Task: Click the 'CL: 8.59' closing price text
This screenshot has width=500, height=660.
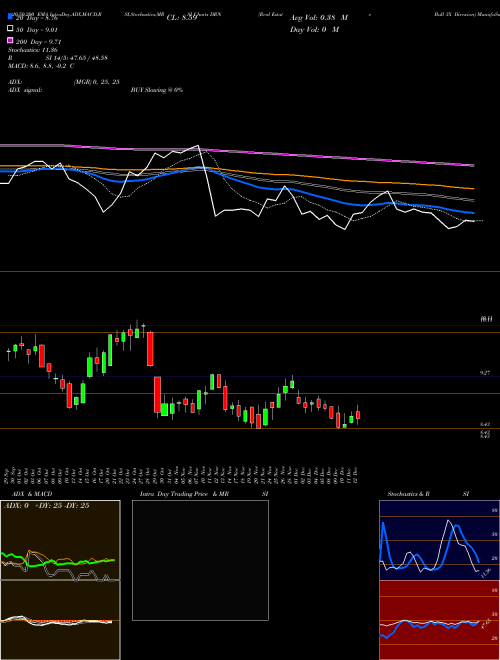Action: coord(182,18)
